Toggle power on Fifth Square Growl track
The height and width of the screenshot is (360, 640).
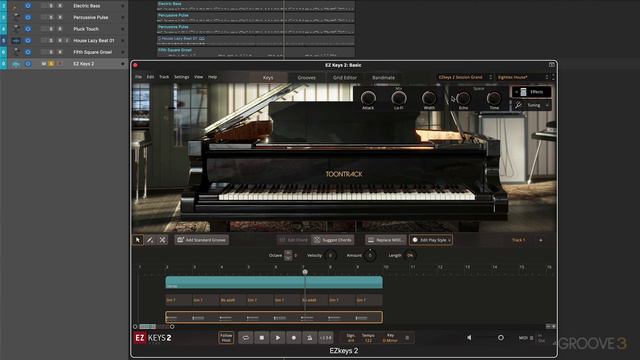pyautogui.click(x=28, y=52)
